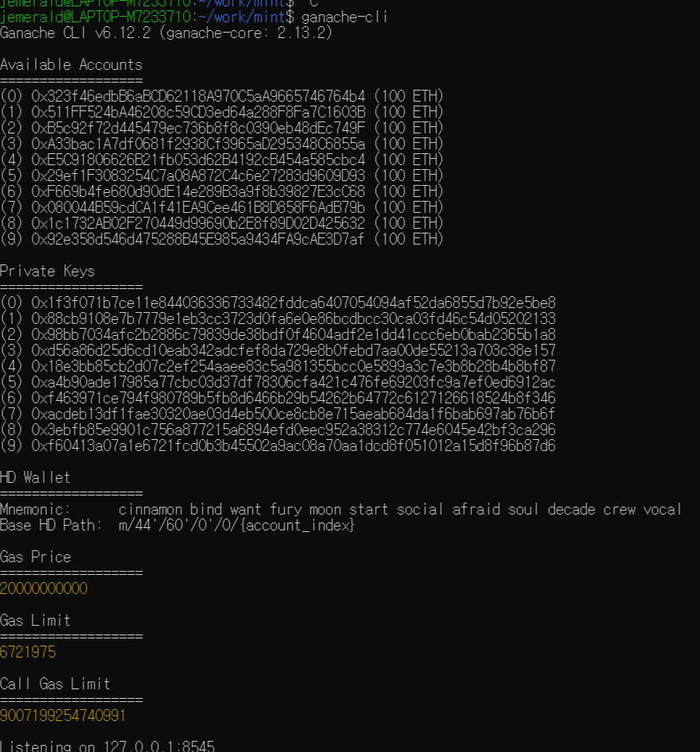The height and width of the screenshot is (752, 700).
Task: Click private key (1) starting 0x88cb9108e7b7
Action: [293, 318]
